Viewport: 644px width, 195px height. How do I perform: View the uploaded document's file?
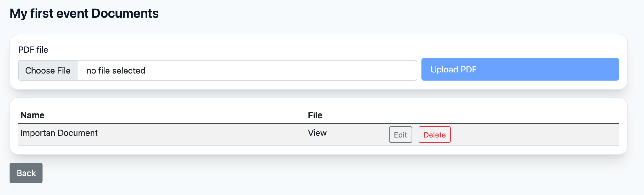(317, 133)
